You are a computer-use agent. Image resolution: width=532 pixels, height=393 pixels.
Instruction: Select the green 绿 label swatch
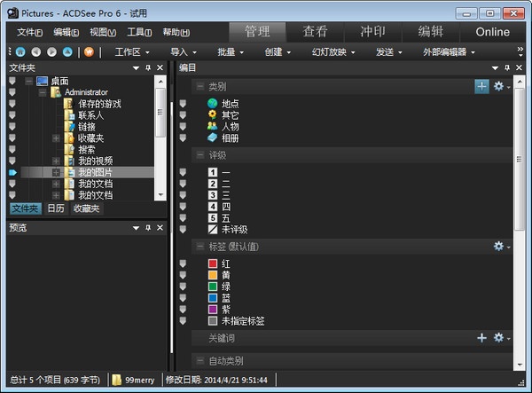pyautogui.click(x=213, y=287)
